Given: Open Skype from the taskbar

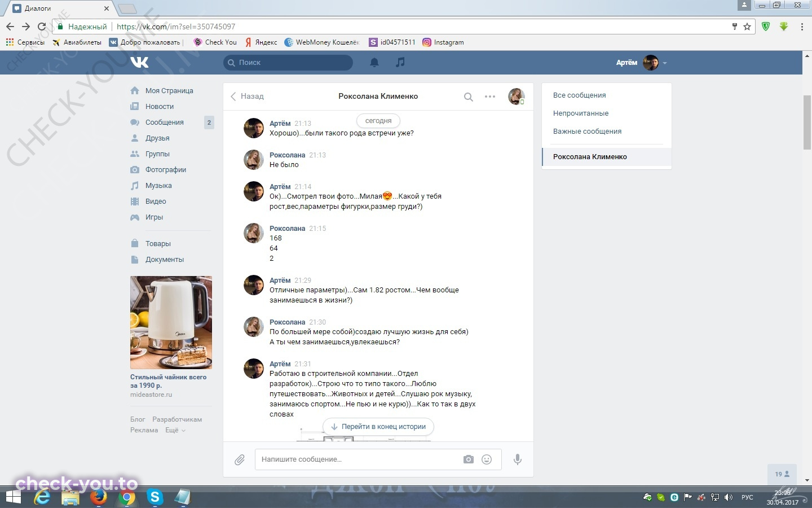Looking at the screenshot, I should [x=155, y=497].
